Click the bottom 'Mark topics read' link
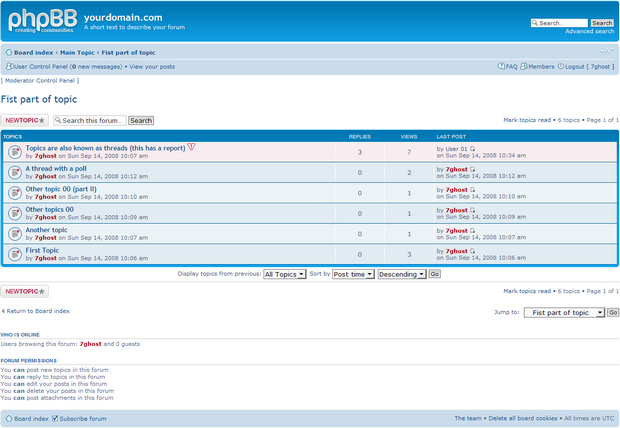 tap(527, 291)
